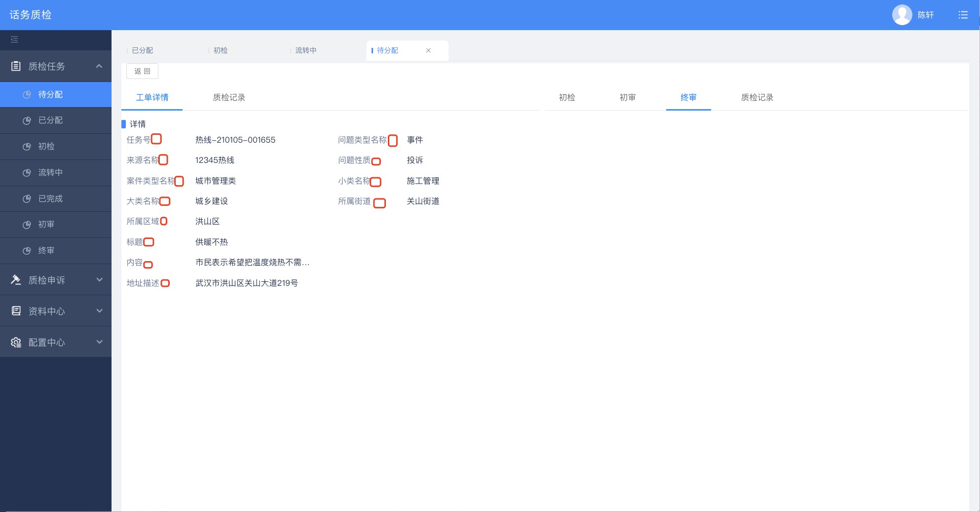980x512 pixels.
Task: Open the list menu icon right of 陈轩
Action: pyautogui.click(x=963, y=15)
